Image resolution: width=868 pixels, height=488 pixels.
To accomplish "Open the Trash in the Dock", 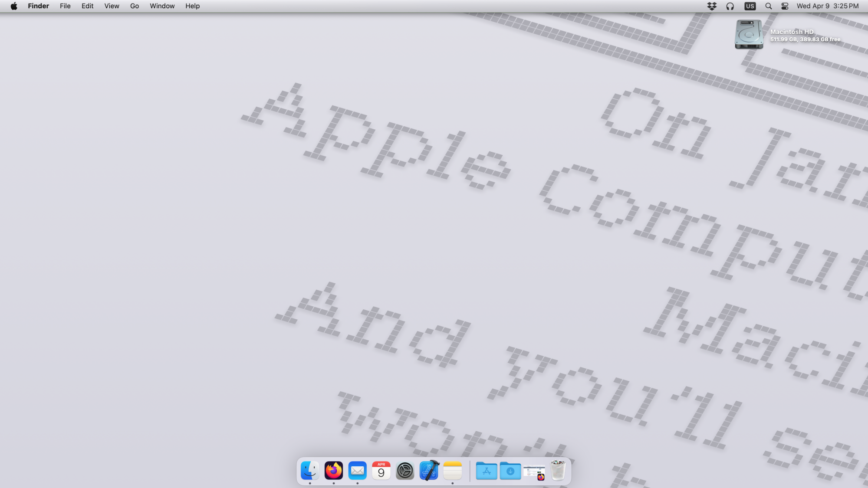I will (558, 471).
